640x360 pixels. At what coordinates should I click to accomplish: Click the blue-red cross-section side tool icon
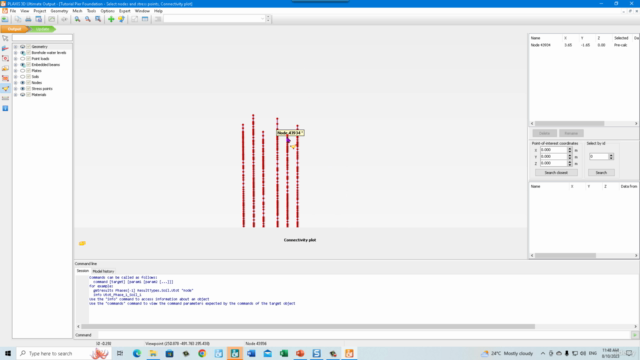click(5, 49)
